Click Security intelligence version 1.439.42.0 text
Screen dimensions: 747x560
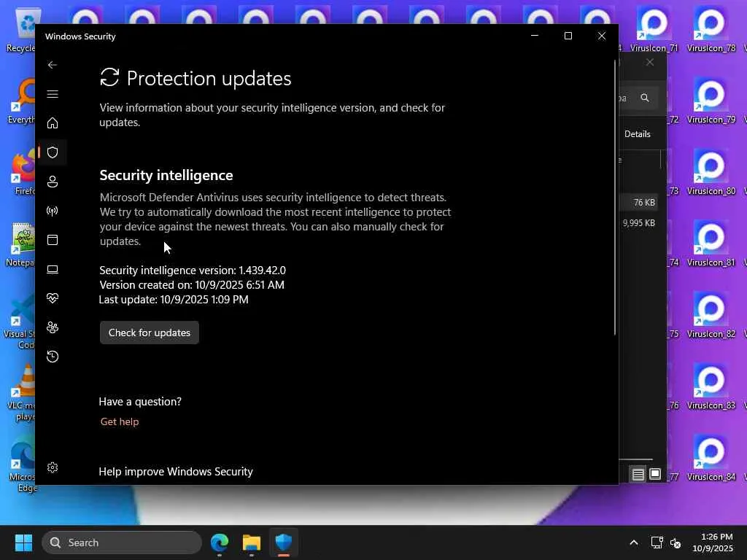click(x=193, y=270)
